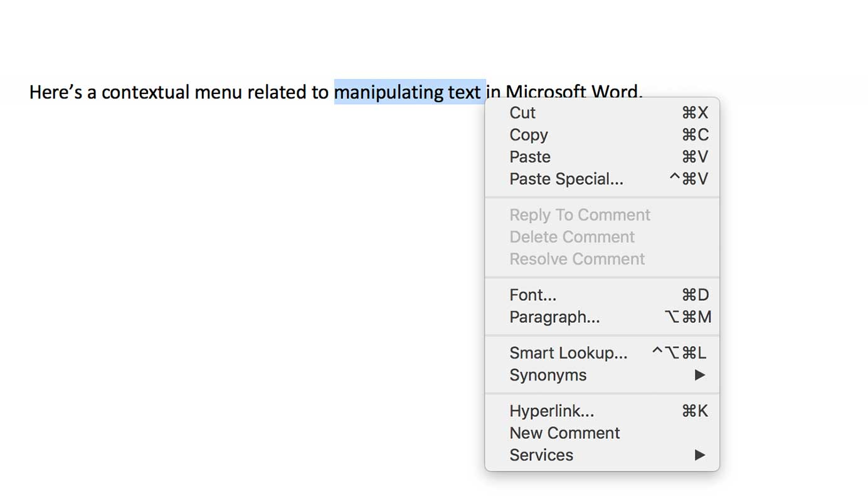Click the greyed-out Reply To Comment entry
The image size is (868, 504).
[580, 215]
